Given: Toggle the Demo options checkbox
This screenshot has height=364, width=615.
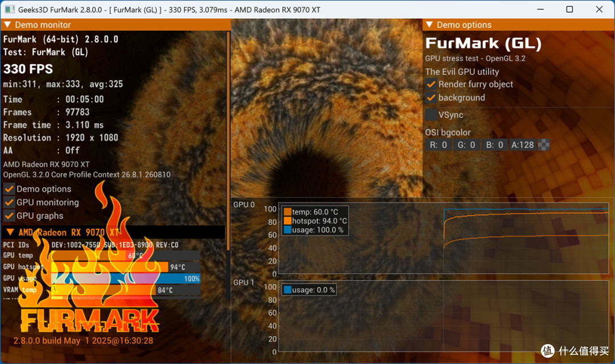Looking at the screenshot, I should click(10, 189).
